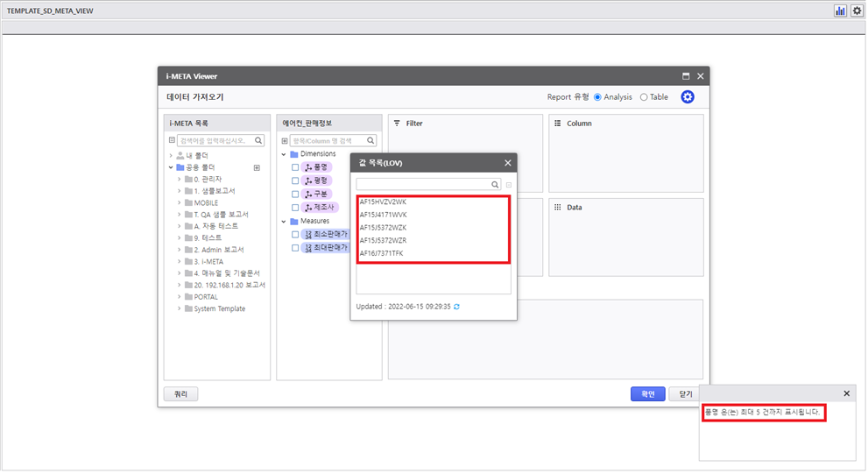Click the search magnifier in i-META 목록 panel
The width and height of the screenshot is (868, 474).
(258, 140)
